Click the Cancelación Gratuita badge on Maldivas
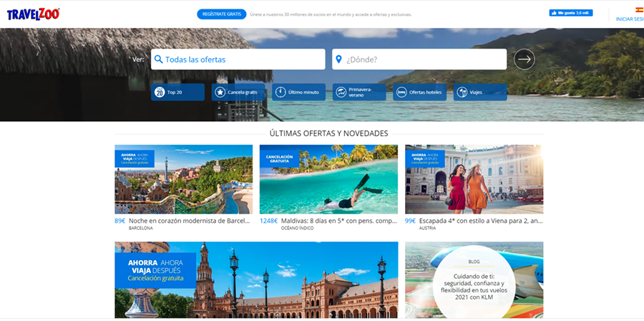 279,158
